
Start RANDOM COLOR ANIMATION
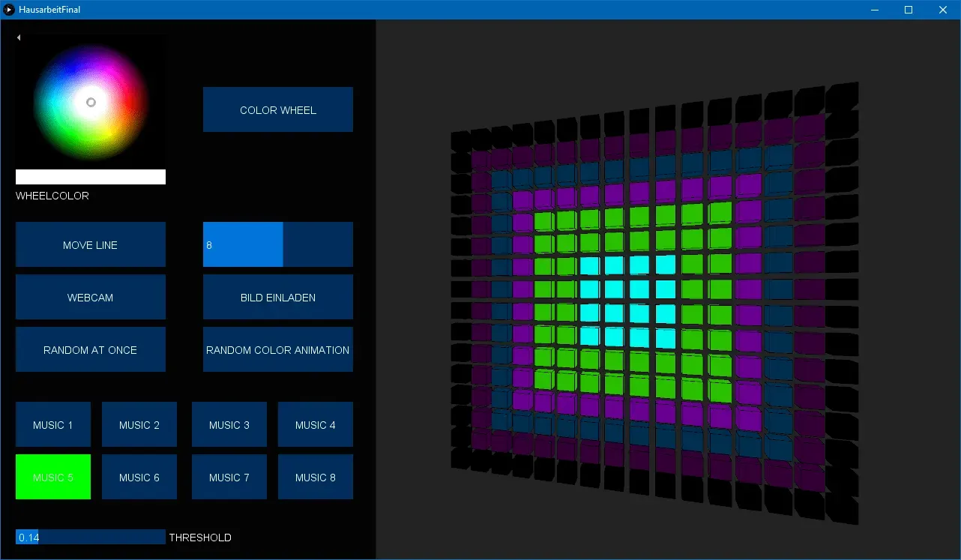click(x=278, y=349)
